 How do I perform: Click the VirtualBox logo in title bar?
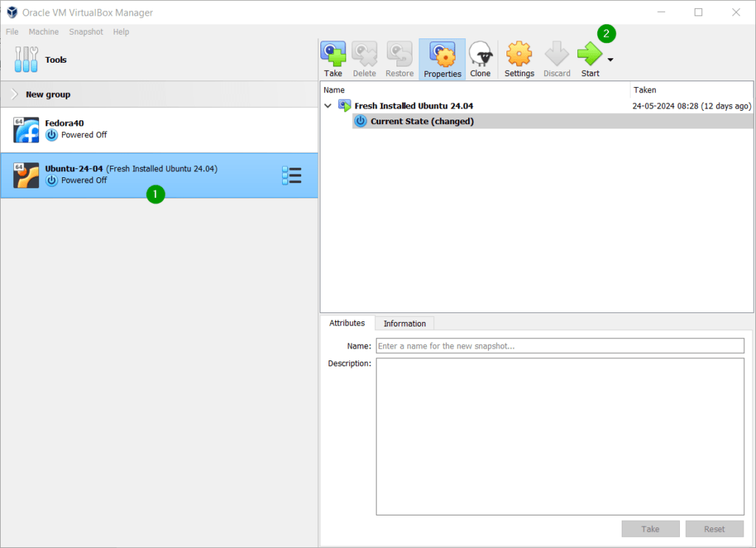pyautogui.click(x=12, y=12)
